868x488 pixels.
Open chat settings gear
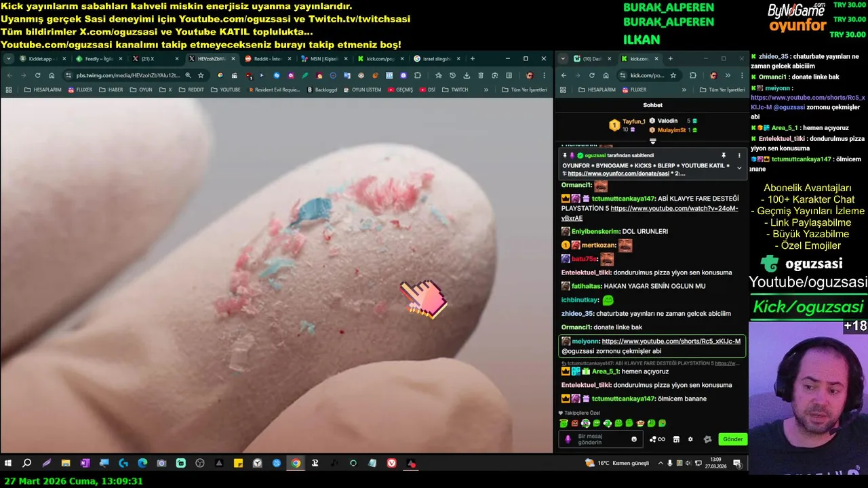pyautogui.click(x=690, y=439)
